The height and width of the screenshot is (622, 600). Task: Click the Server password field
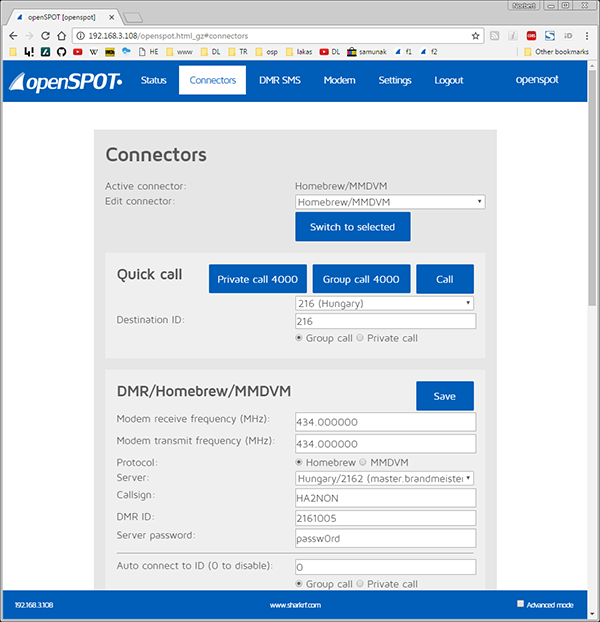tap(385, 538)
